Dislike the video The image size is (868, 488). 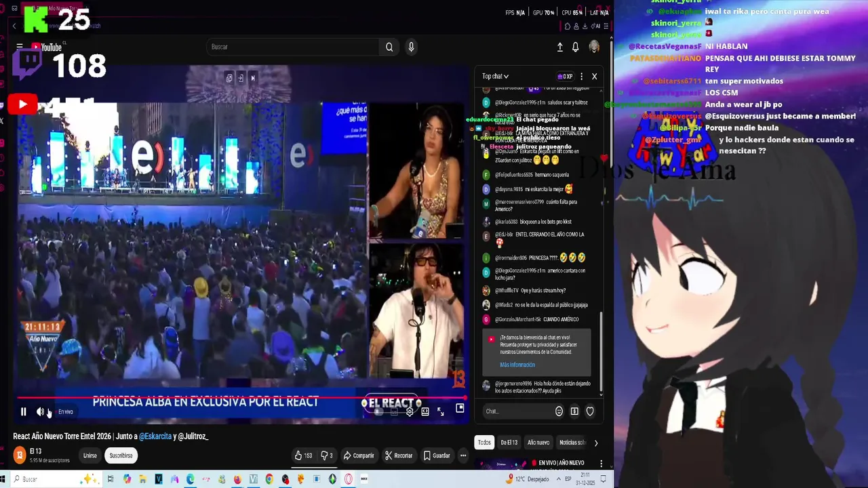coord(326,455)
